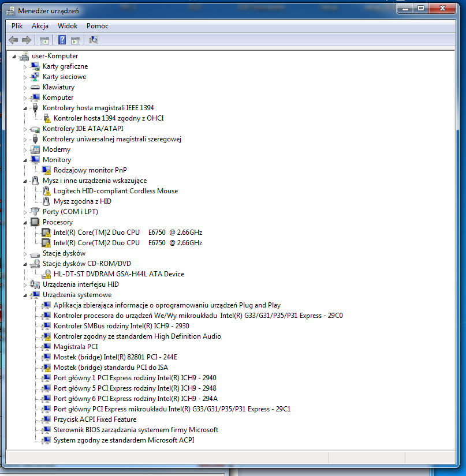466x476 pixels.
Task: Collapse the Monitory node
Action: tap(25, 160)
